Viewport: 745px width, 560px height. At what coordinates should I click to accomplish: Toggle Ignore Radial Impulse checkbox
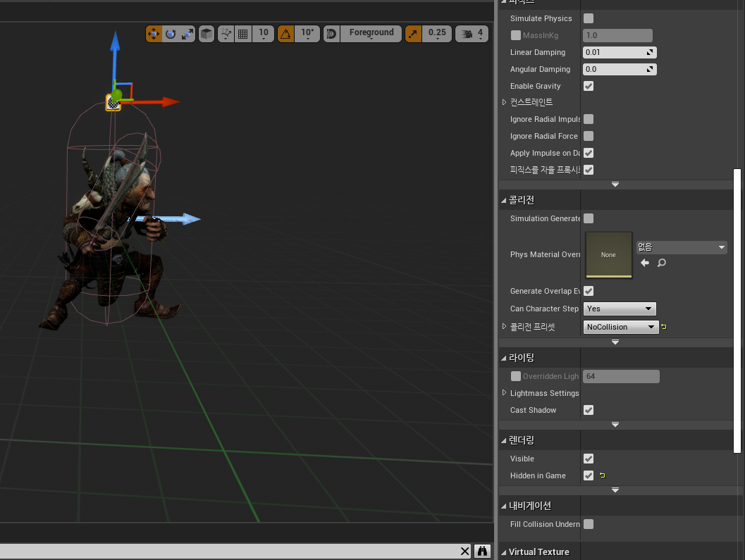pyautogui.click(x=589, y=119)
